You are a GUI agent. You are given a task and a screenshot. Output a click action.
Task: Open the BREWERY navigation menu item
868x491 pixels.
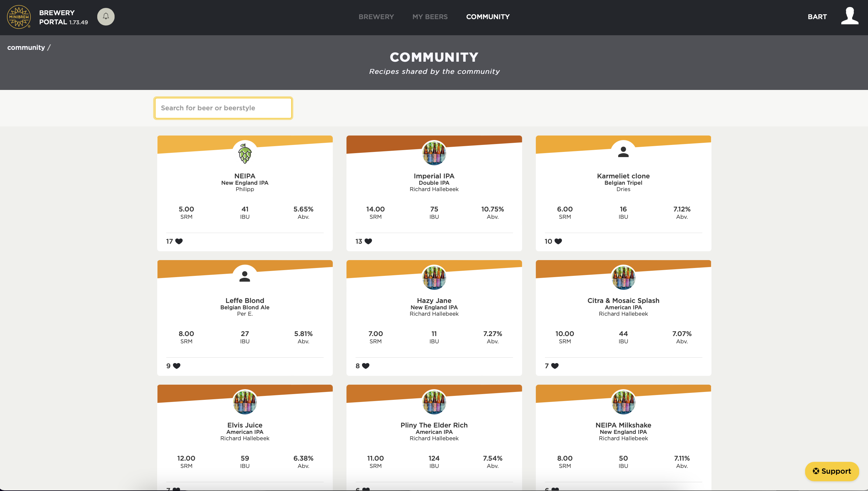tap(376, 17)
